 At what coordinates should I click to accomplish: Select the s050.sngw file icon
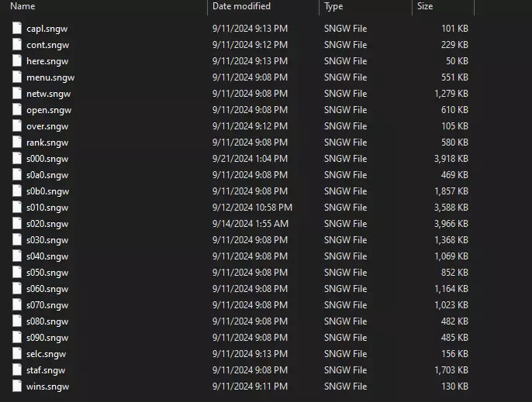[x=18, y=273]
